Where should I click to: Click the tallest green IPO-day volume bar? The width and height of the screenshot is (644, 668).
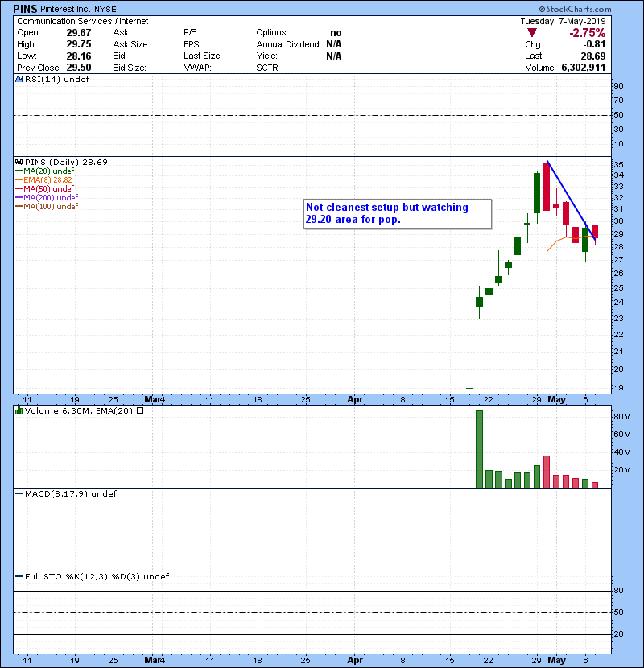pos(479,449)
